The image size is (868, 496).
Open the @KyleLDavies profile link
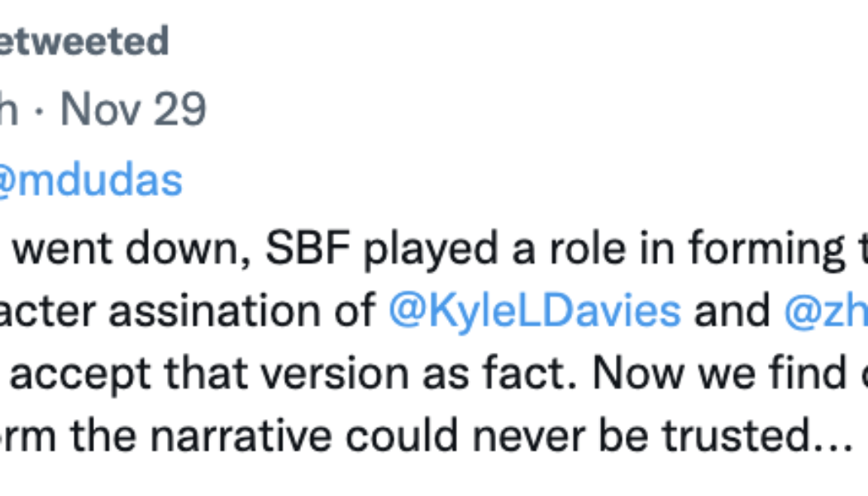535,309
